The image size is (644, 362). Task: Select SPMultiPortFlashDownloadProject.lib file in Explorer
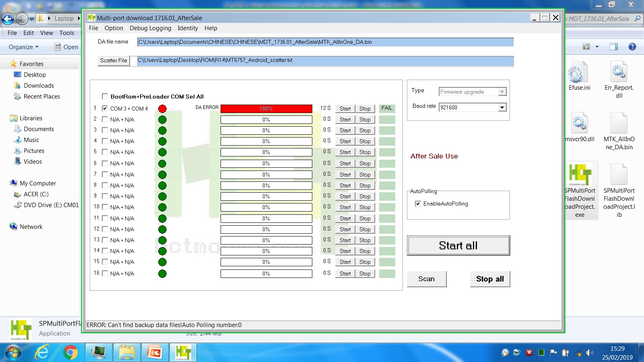619,191
